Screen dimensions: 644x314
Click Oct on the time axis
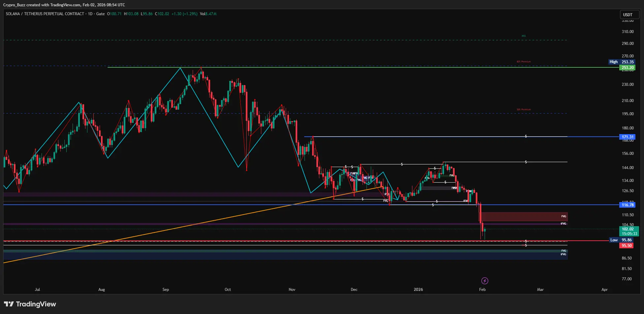point(228,290)
